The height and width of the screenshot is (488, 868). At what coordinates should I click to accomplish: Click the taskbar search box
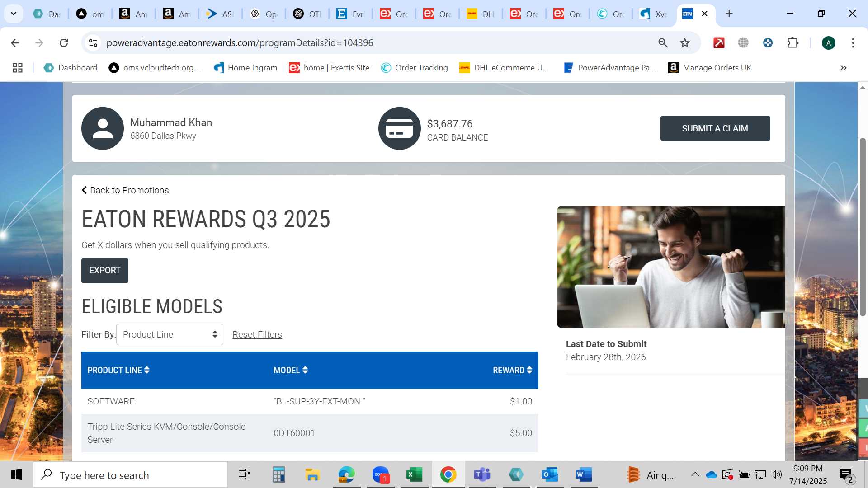pos(130,475)
